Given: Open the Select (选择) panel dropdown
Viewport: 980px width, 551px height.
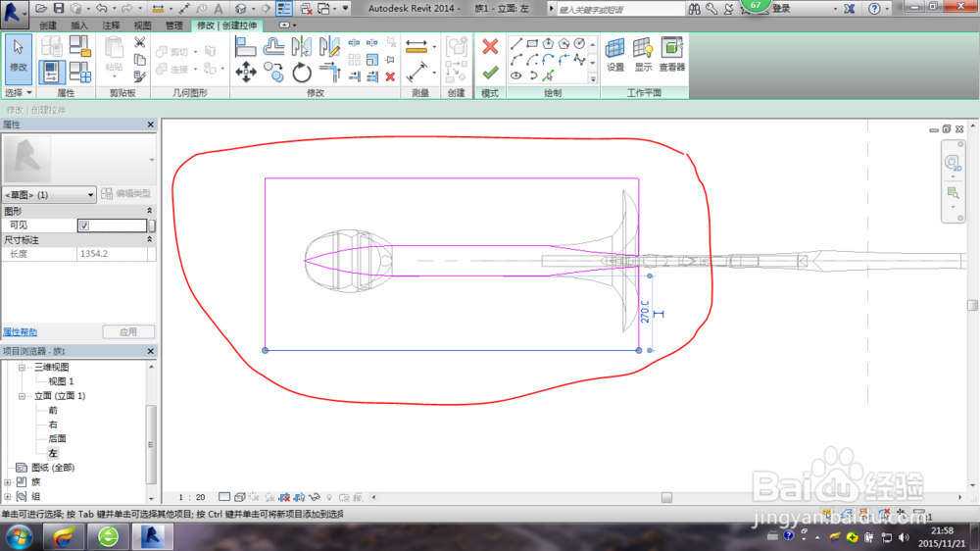Looking at the screenshot, I should tap(18, 92).
